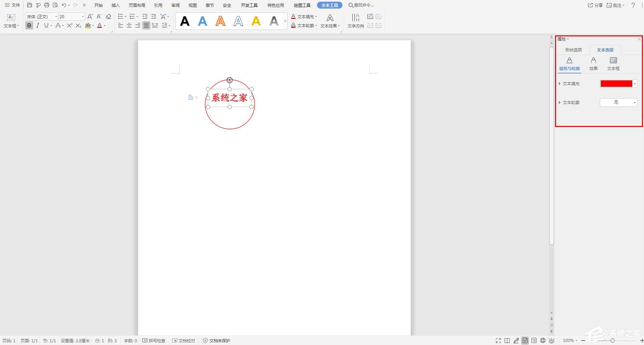
Task: Select the bullet list icon
Action: (x=120, y=16)
